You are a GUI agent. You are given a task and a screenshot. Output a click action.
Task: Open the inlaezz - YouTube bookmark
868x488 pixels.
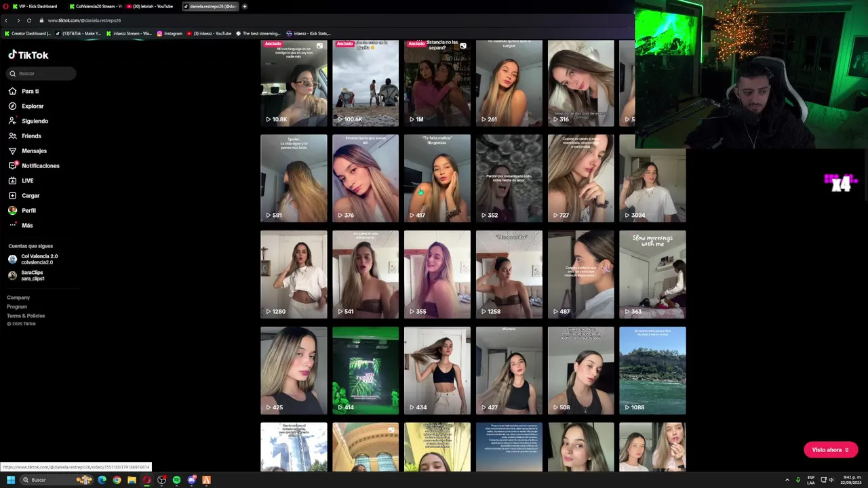[x=209, y=33]
